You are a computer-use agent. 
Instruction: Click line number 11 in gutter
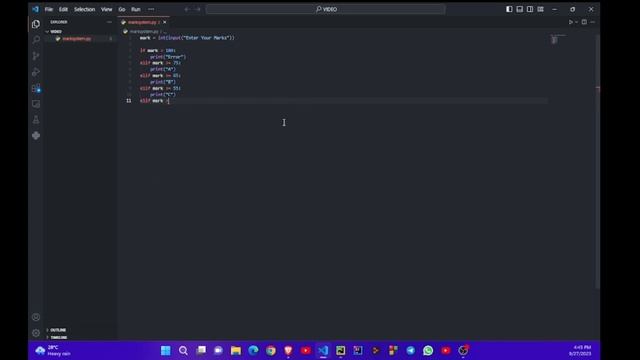click(x=129, y=100)
